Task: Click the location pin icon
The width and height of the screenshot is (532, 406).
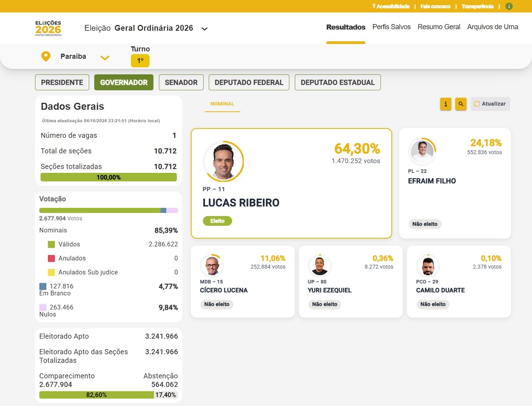Action: click(46, 56)
